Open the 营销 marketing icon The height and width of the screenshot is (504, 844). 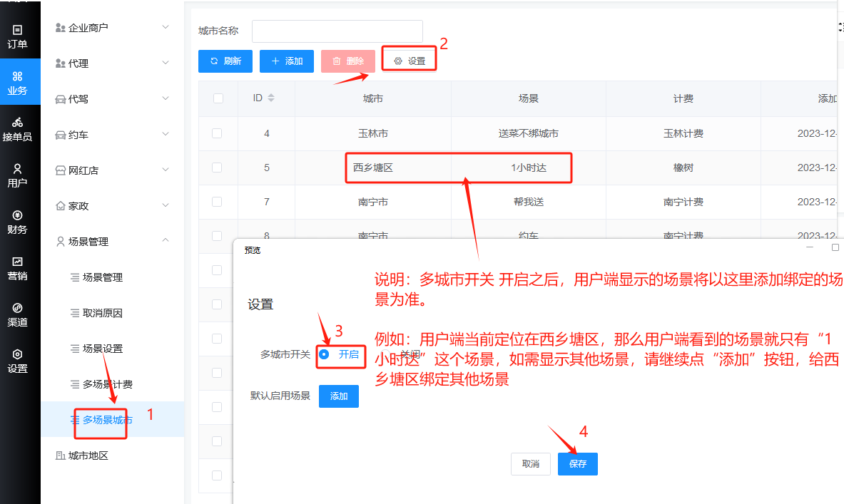tap(17, 262)
